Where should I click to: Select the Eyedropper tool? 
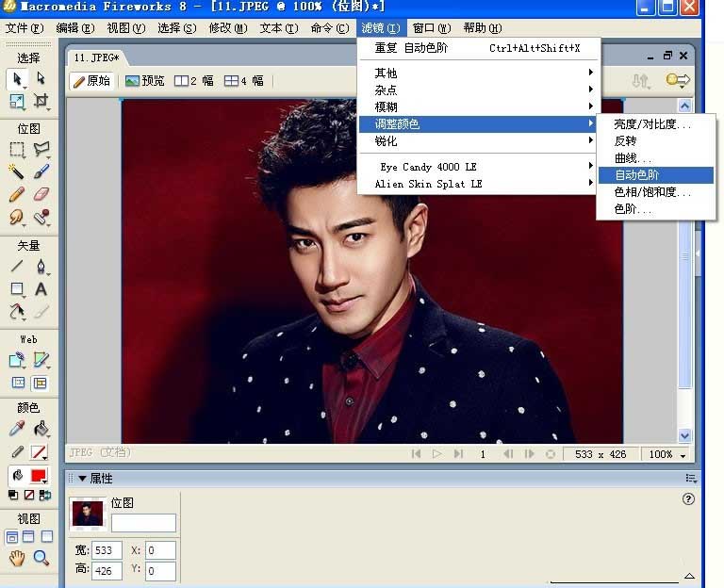[x=16, y=429]
